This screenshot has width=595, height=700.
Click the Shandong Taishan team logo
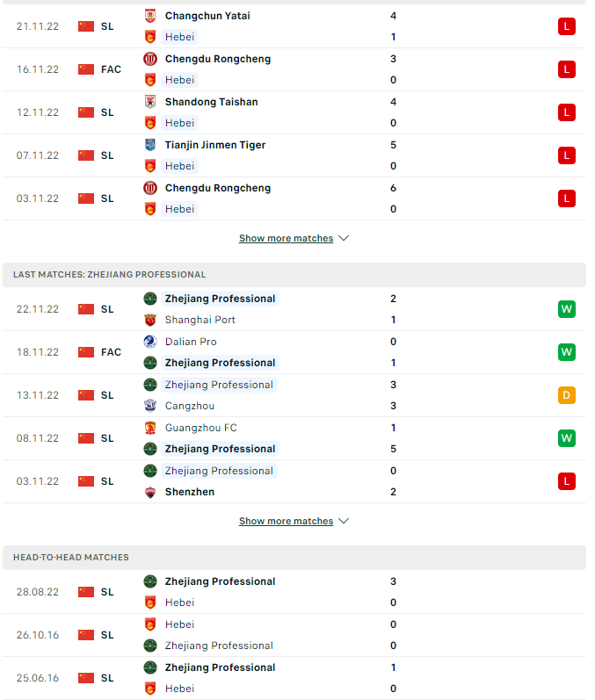click(150, 102)
